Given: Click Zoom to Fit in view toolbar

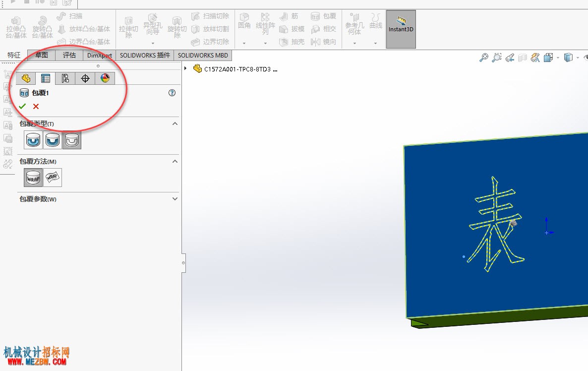Looking at the screenshot, I should [x=484, y=58].
